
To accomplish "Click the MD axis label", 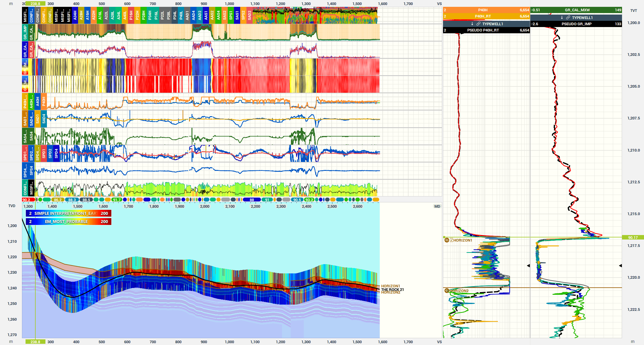I will tap(437, 206).
